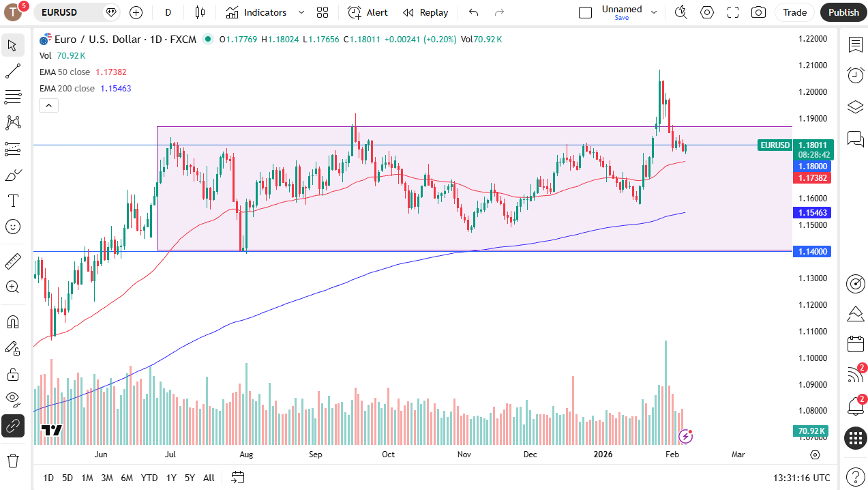Switch range to 5D
Screen dimensions: 868x490
click(68, 478)
